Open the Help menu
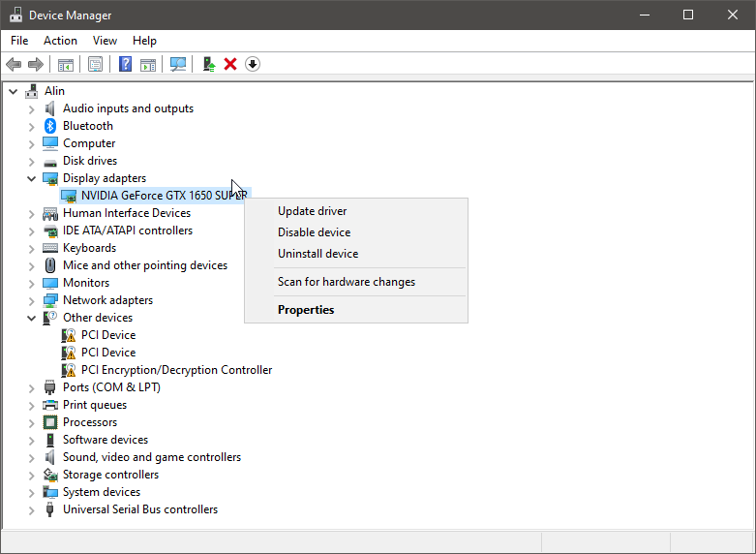Image resolution: width=756 pixels, height=554 pixels. pyautogui.click(x=144, y=41)
